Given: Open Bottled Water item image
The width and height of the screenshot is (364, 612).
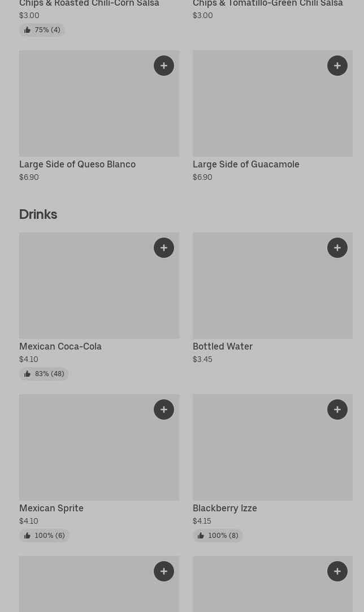Looking at the screenshot, I should 272,286.
